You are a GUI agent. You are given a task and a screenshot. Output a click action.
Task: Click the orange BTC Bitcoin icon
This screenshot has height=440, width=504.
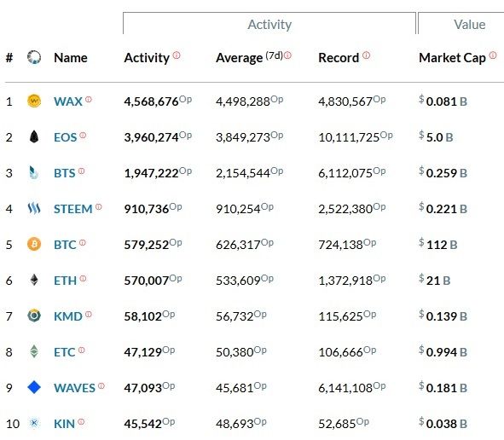tap(34, 244)
